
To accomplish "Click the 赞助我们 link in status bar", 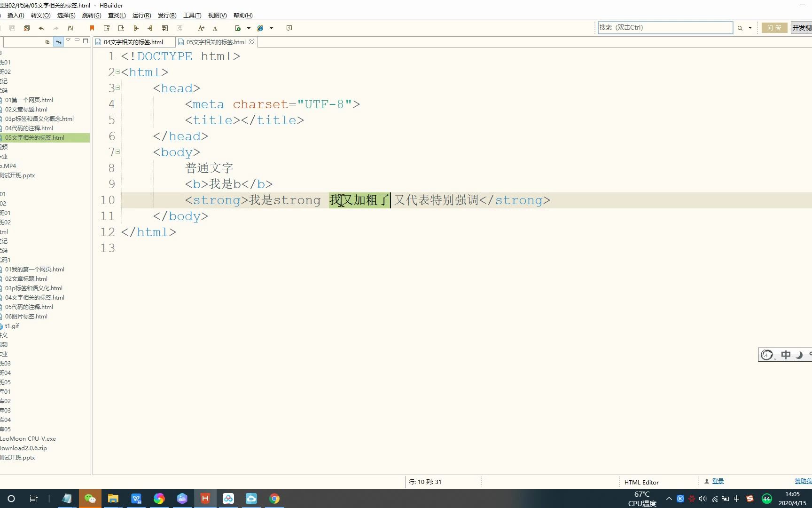I will click(x=803, y=481).
